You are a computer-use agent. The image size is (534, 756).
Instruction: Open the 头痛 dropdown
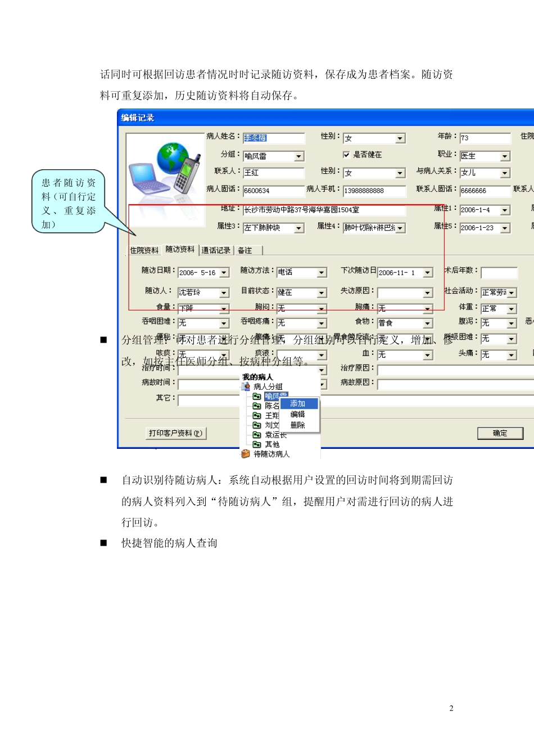pos(512,355)
